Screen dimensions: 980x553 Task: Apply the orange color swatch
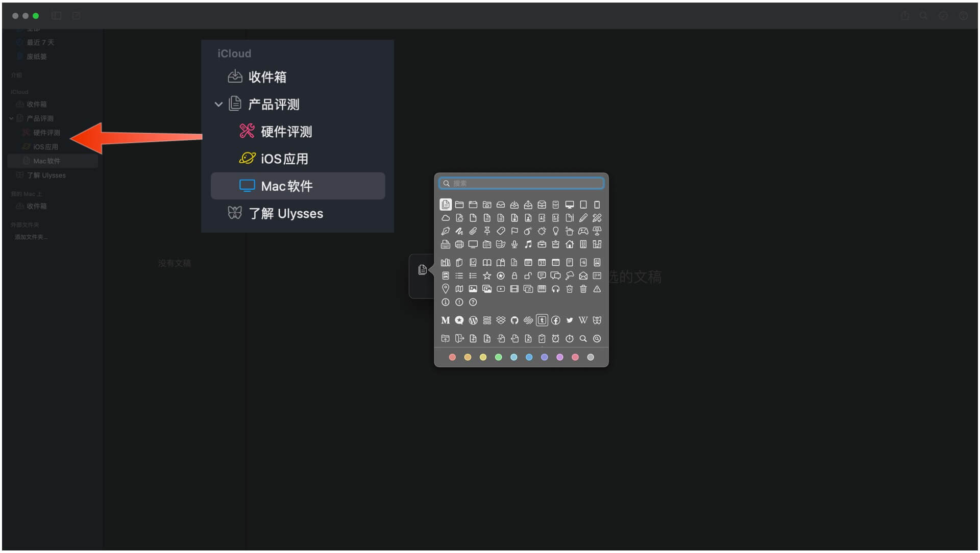(x=468, y=357)
